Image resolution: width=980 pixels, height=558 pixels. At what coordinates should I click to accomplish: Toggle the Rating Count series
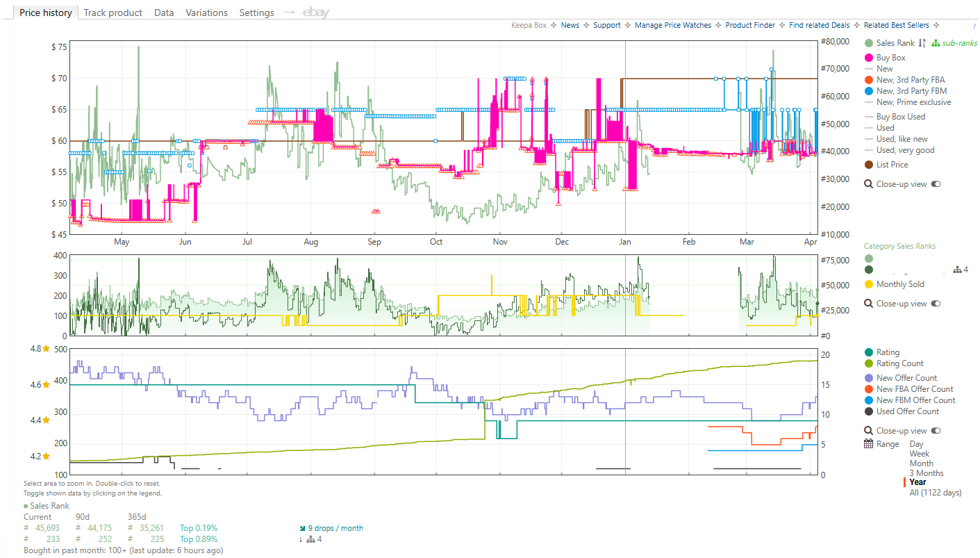coord(894,363)
